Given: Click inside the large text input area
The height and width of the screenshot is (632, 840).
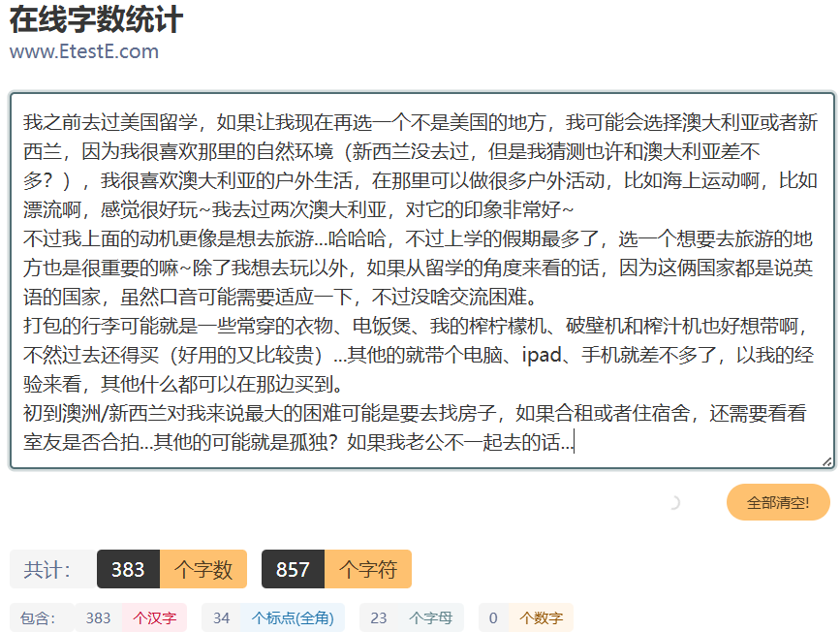Looking at the screenshot, I should 422,281.
